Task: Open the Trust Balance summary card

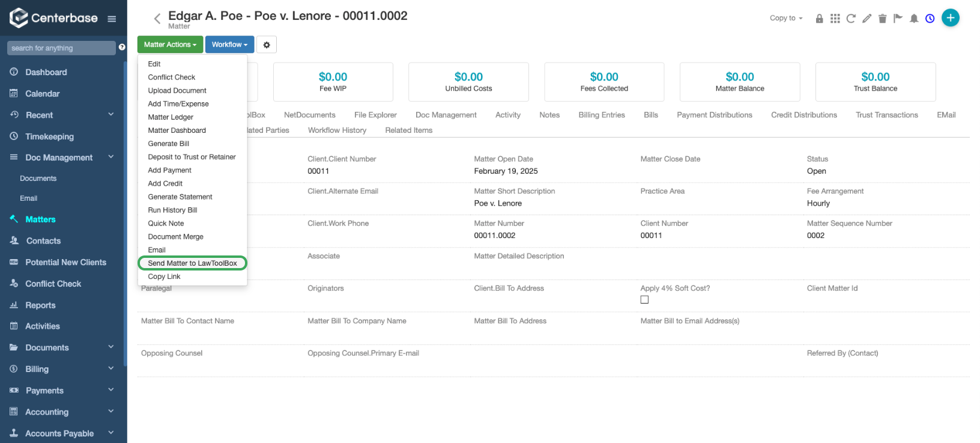Action: pyautogui.click(x=876, y=82)
